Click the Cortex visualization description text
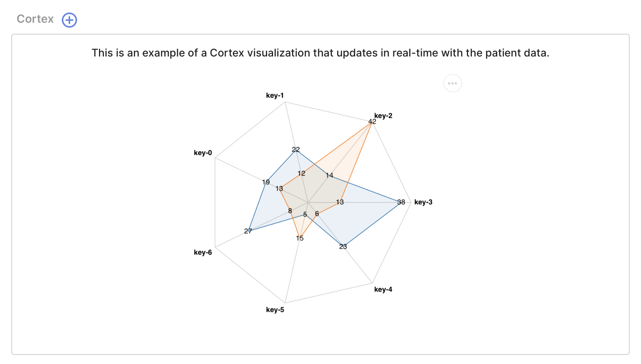641x364 pixels. pos(320,53)
